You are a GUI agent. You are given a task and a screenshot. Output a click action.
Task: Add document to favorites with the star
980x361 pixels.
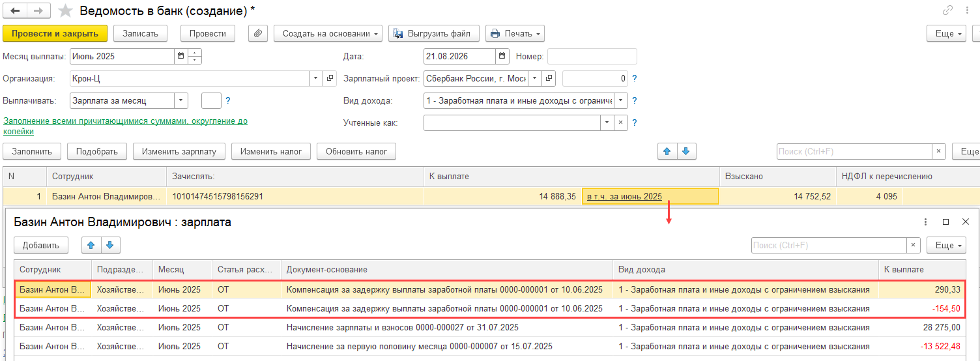point(65,11)
